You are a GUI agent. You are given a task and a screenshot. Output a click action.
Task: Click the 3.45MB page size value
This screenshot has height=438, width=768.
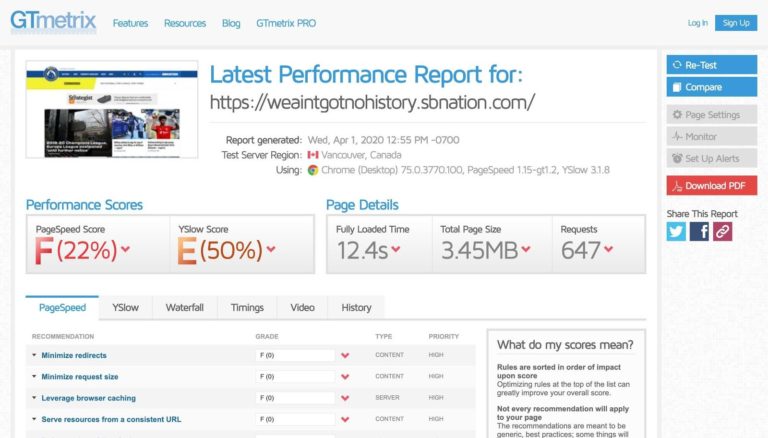pos(480,251)
